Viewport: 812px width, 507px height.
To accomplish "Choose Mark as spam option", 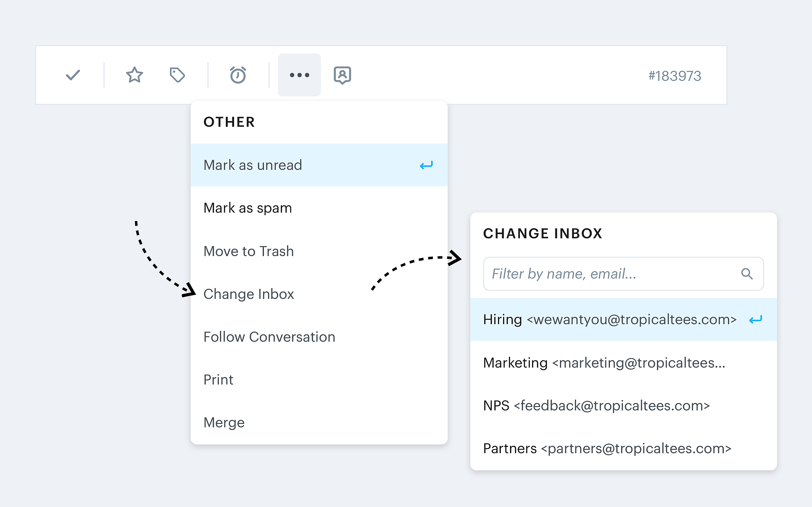I will (319, 208).
